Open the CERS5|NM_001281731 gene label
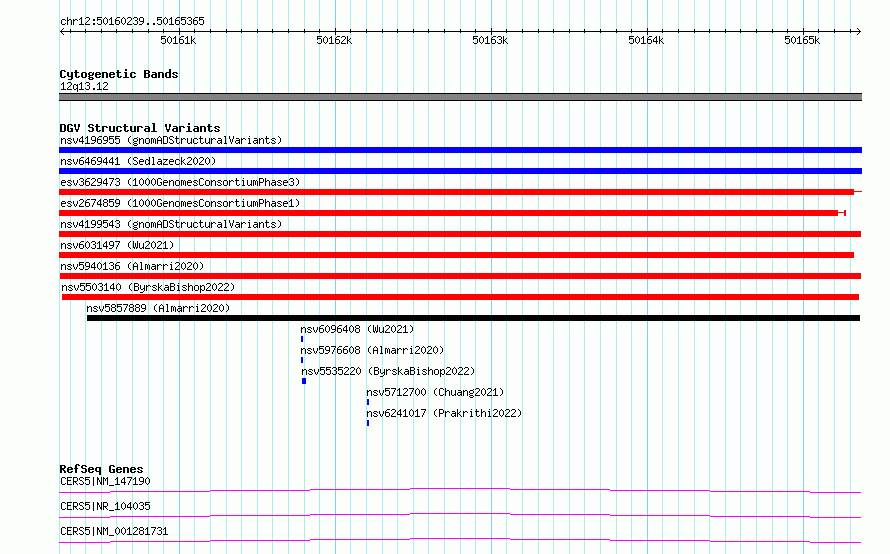The height and width of the screenshot is (554, 890). click(x=114, y=531)
